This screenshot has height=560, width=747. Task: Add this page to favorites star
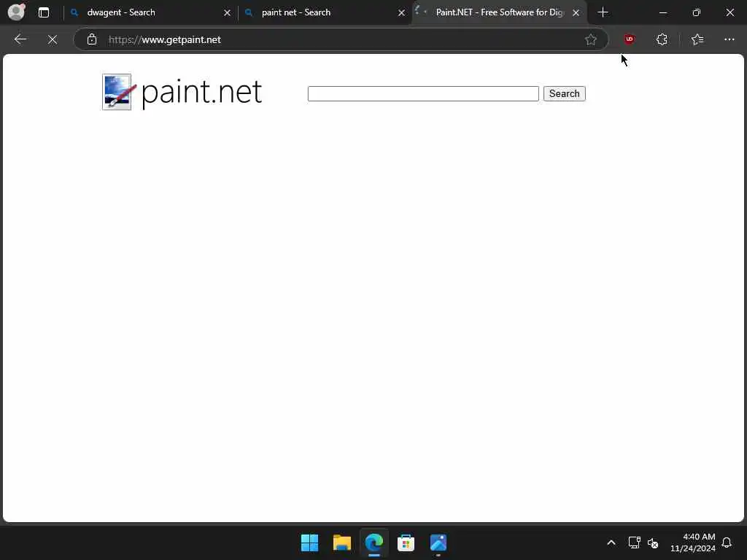(591, 39)
